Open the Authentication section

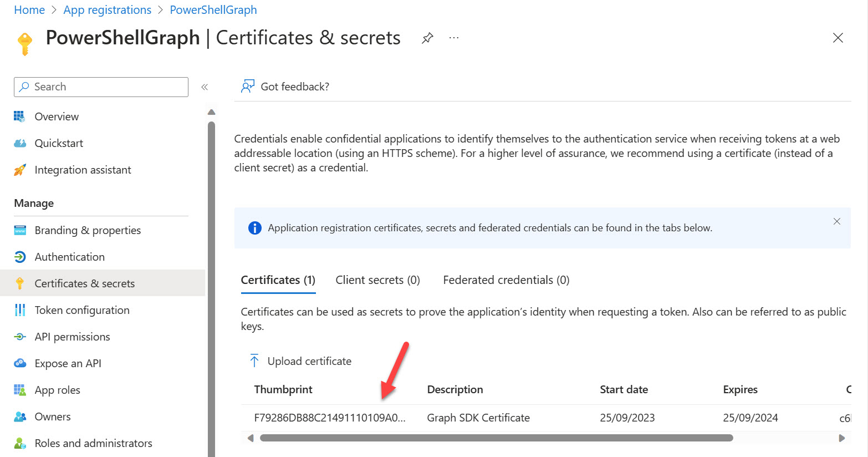coord(69,257)
